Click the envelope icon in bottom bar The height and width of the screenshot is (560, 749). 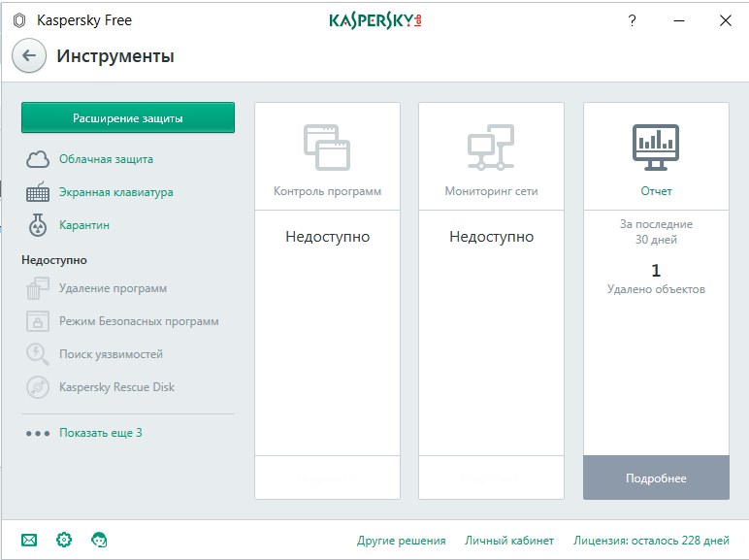(x=29, y=540)
